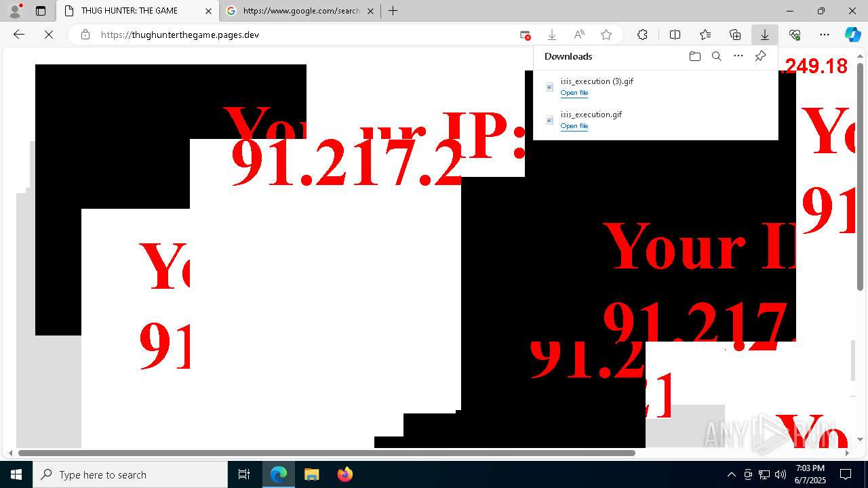The width and height of the screenshot is (868, 488).
Task: Open downloads folder from Downloads panel
Action: coord(694,56)
